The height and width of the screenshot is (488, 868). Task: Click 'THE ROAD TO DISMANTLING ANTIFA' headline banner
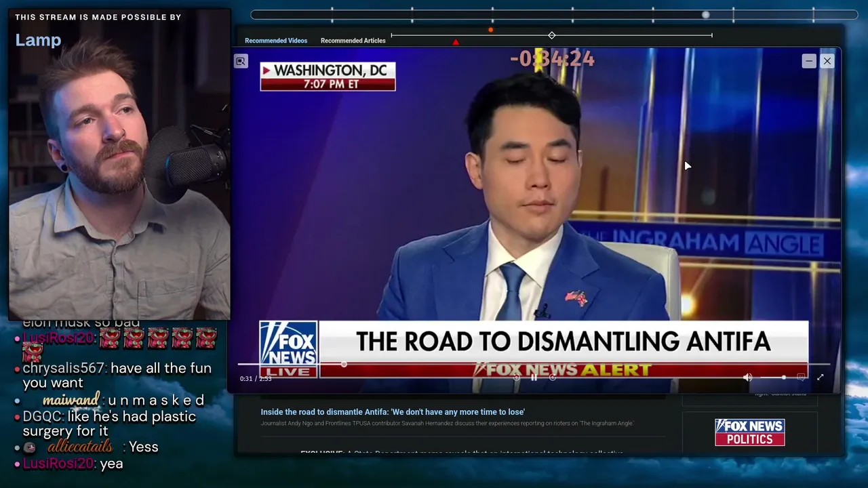(563, 342)
